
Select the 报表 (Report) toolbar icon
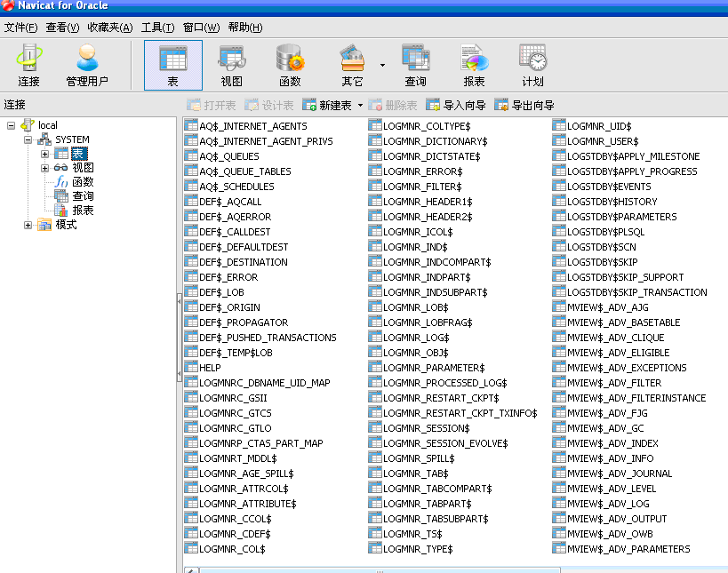(474, 65)
